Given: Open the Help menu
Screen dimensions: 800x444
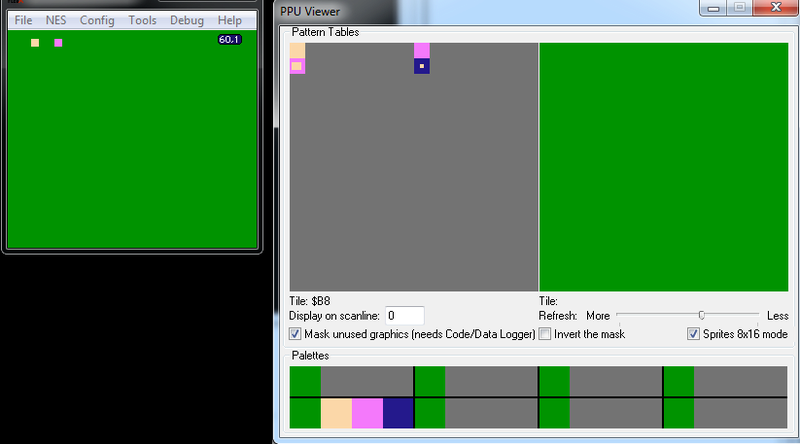Looking at the screenshot, I should 230,20.
